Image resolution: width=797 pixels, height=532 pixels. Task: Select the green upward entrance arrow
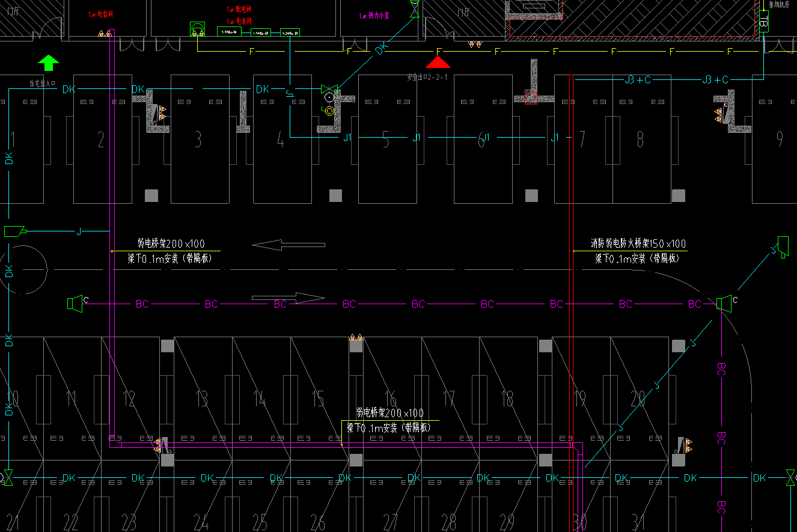pyautogui.click(x=49, y=63)
